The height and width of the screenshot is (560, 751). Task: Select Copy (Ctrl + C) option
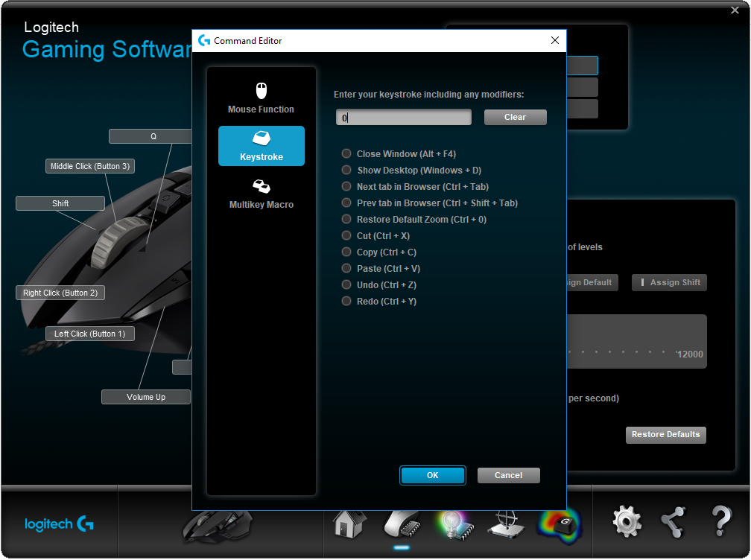(378, 252)
